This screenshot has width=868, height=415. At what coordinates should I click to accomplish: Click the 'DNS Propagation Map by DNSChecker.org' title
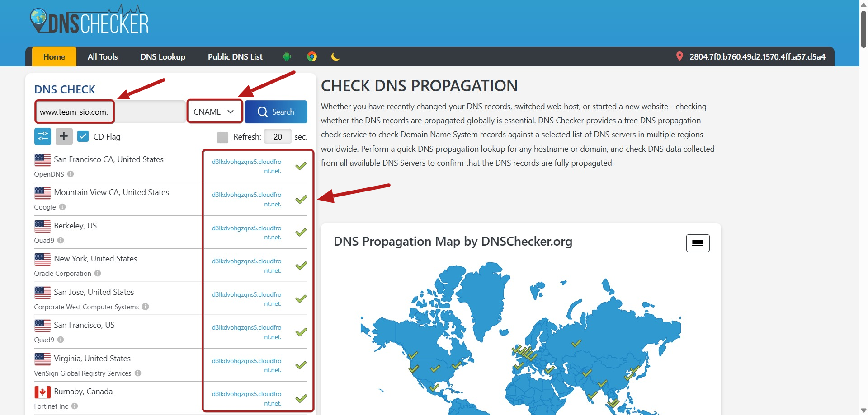tap(453, 242)
